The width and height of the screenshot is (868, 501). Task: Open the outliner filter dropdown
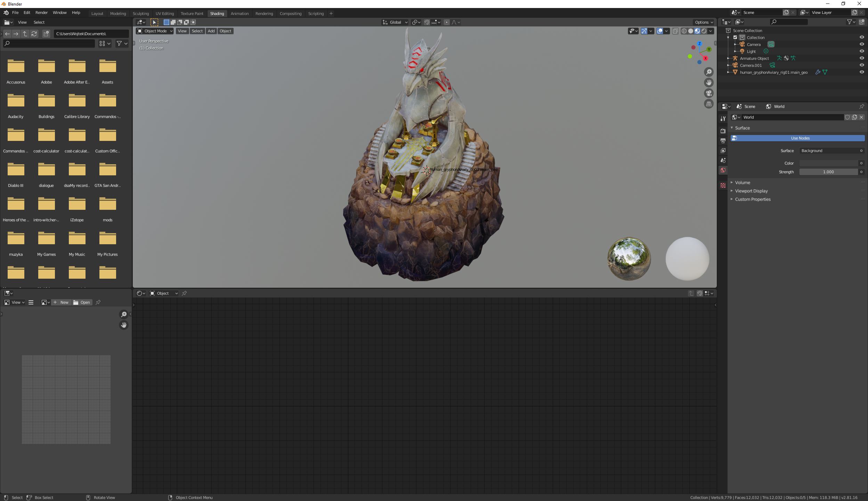[x=851, y=22]
